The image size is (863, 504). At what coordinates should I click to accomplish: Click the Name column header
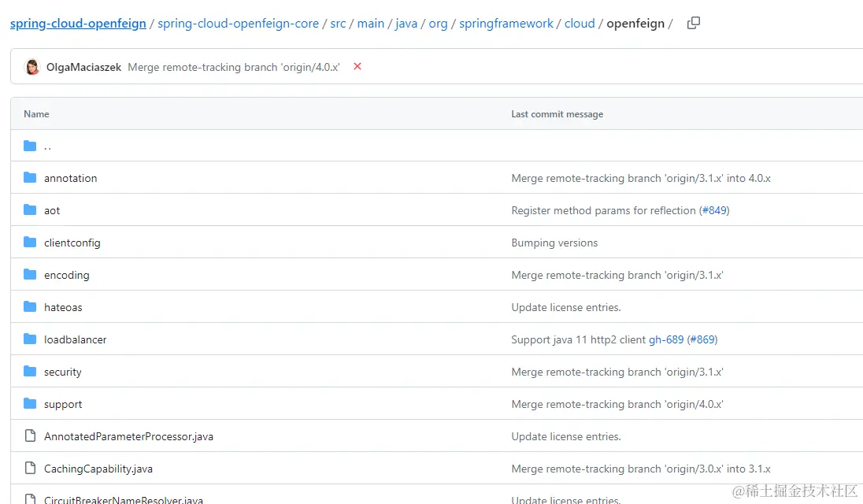36,114
